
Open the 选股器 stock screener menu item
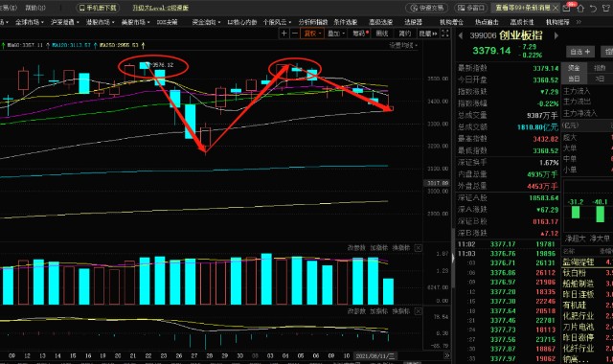pos(413,22)
